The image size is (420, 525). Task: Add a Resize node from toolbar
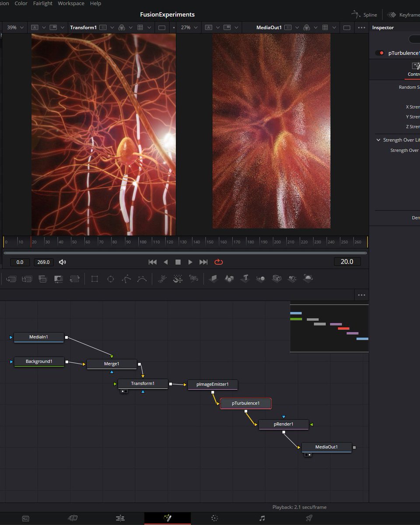[x=58, y=279]
